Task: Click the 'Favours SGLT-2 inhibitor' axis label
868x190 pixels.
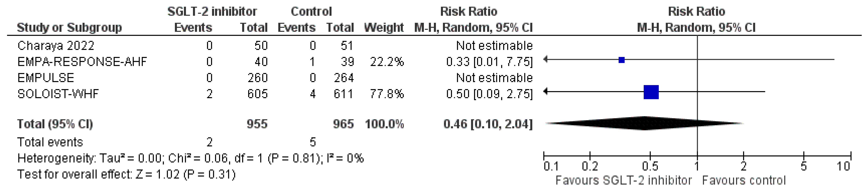Action: [x=623, y=180]
